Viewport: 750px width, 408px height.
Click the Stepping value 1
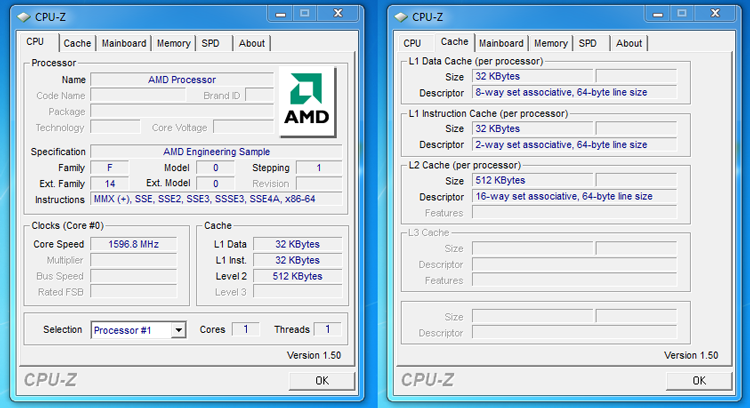pos(319,168)
